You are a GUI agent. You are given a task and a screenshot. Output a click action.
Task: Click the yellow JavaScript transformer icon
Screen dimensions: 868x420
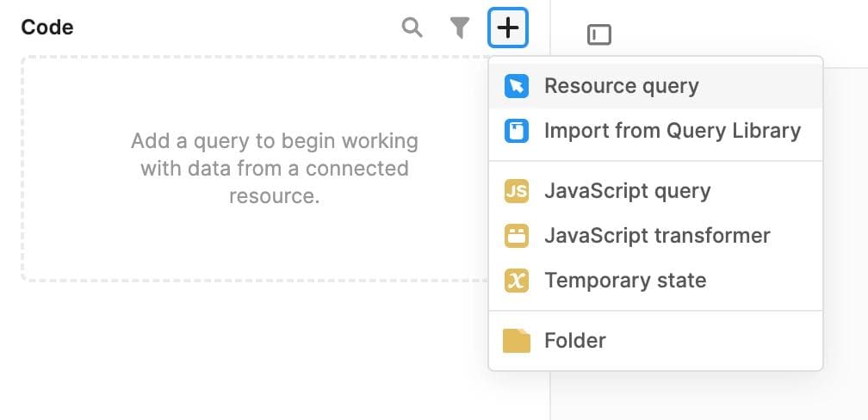pyautogui.click(x=516, y=236)
